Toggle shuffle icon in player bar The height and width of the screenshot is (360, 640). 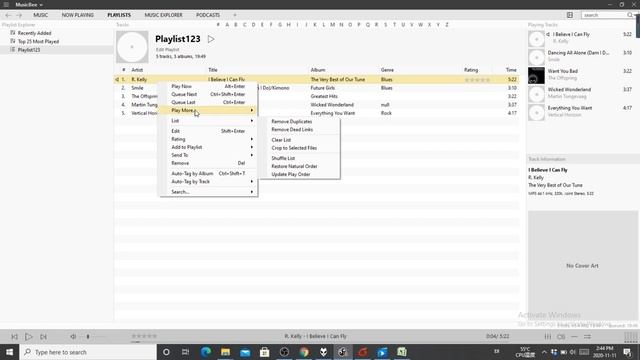click(x=587, y=337)
